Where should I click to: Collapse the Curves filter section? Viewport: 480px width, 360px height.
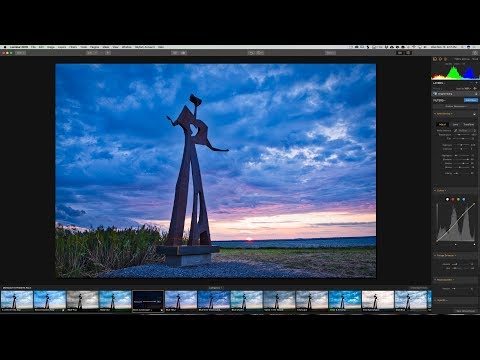[435, 190]
